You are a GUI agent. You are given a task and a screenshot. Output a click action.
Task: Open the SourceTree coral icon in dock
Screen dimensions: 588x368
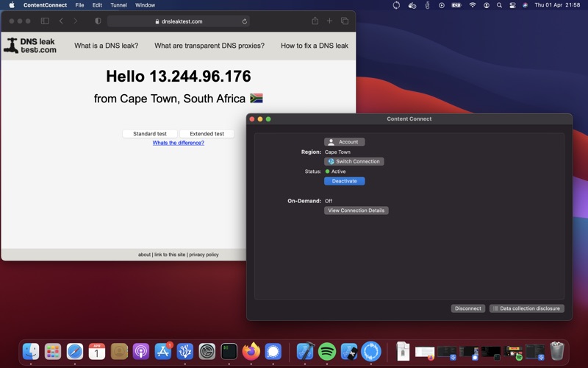click(185, 352)
